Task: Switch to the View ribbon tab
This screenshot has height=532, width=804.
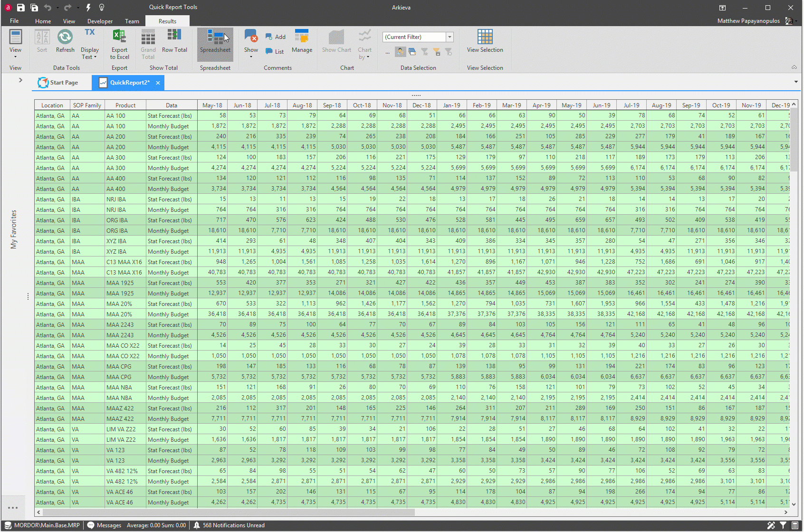Action: [69, 21]
